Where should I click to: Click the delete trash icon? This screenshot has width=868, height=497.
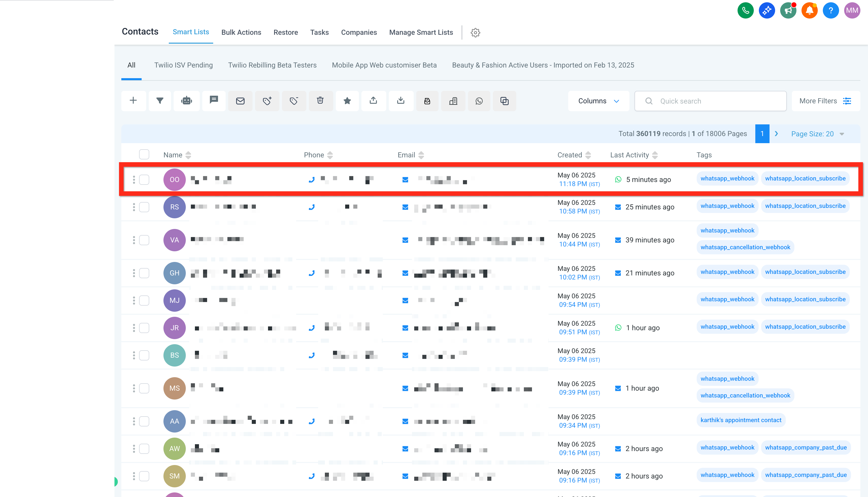[x=320, y=101]
